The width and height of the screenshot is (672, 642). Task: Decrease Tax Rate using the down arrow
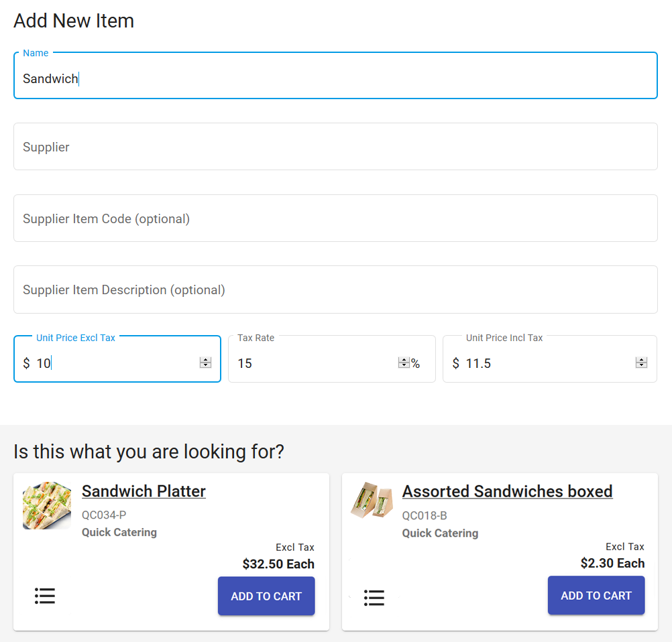404,366
